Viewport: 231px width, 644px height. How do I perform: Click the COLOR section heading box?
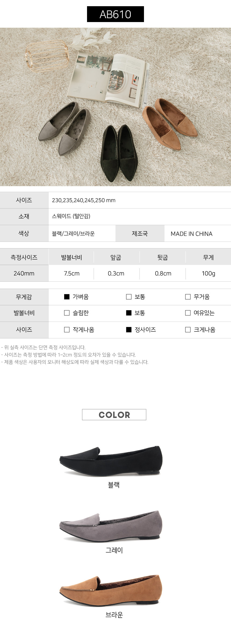[114, 415]
